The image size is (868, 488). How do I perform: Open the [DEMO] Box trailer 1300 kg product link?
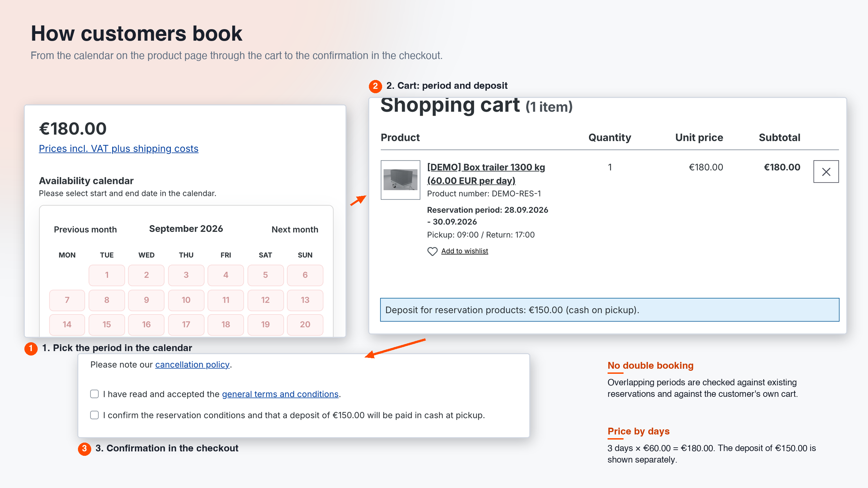pyautogui.click(x=486, y=174)
